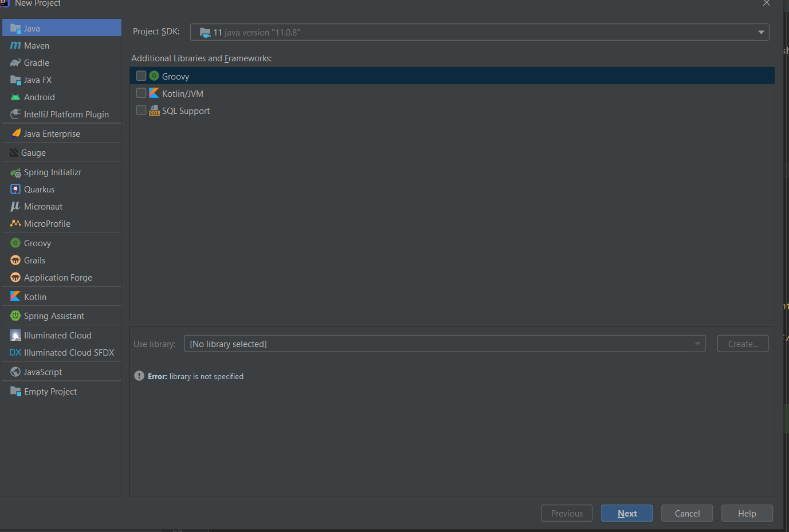The height and width of the screenshot is (532, 789).
Task: Click the DX Illuminated Cloud SFDX icon
Action: point(15,352)
